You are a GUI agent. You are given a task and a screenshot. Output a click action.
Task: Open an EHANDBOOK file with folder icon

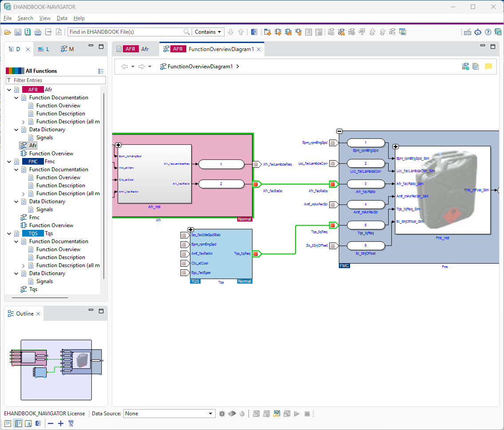[x=8, y=32]
